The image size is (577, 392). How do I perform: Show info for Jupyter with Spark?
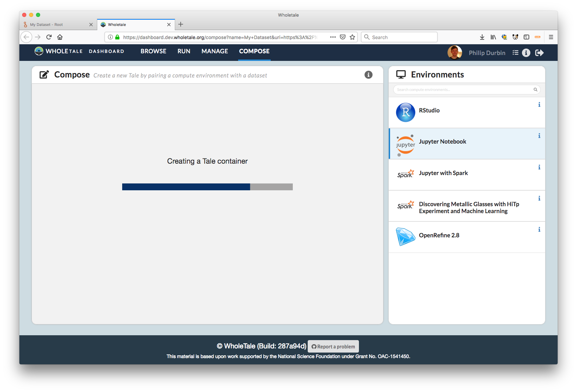(x=539, y=167)
